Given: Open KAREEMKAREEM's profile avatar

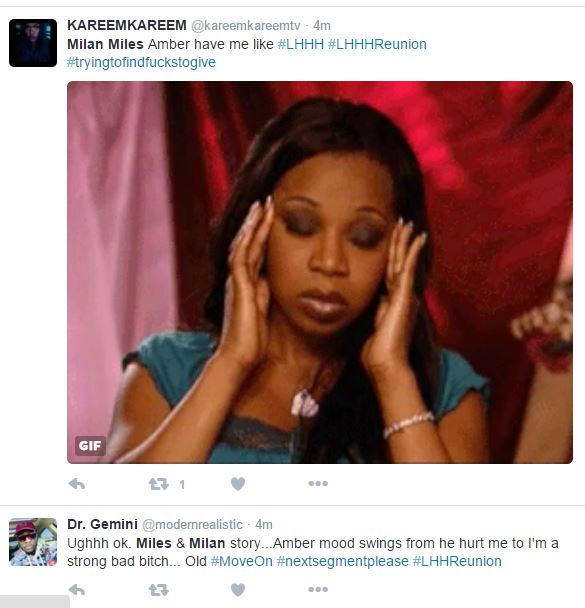Looking at the screenshot, I should 33,43.
